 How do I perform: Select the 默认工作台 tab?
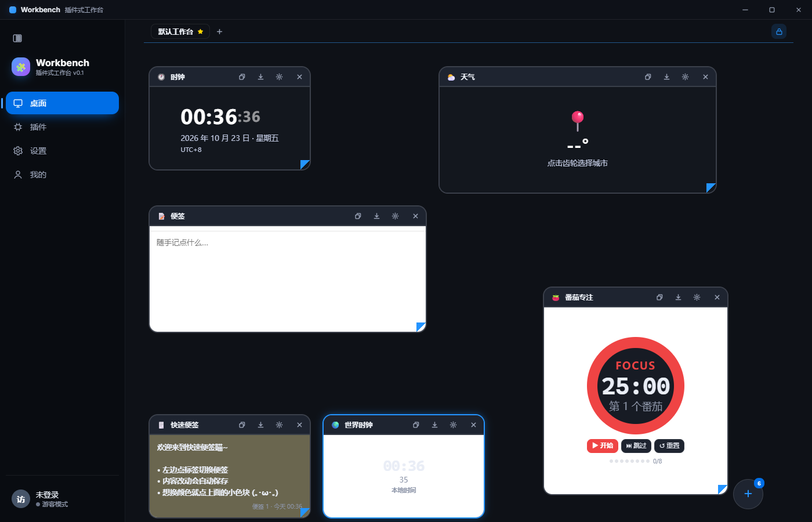(180, 32)
